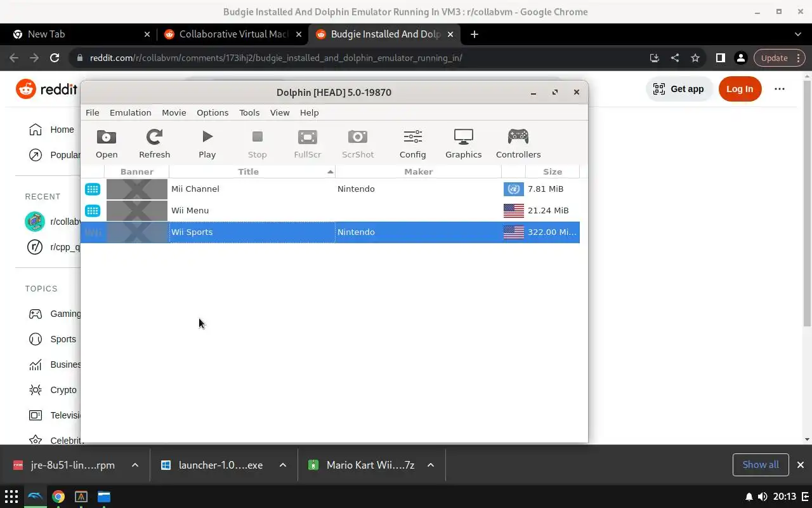The image size is (812, 508).
Task: Click the Reddit Get app button
Action: 678,89
